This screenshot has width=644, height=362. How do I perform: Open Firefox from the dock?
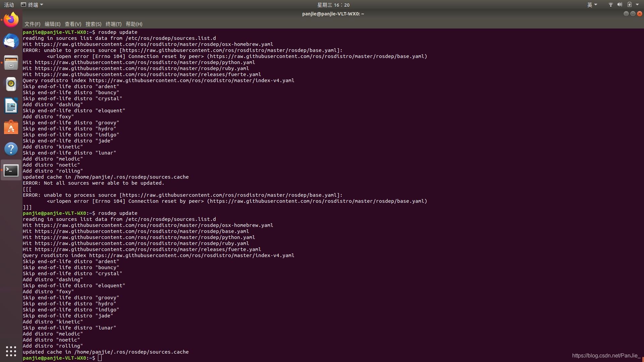tap(11, 20)
